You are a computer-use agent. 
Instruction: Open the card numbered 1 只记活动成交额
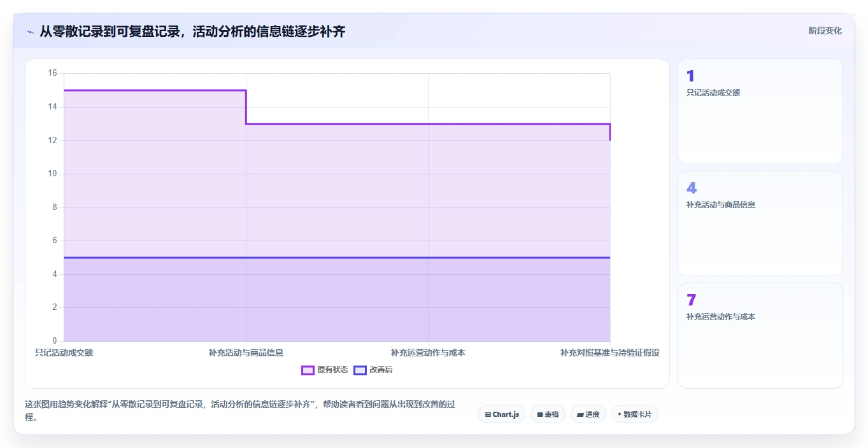(x=760, y=111)
